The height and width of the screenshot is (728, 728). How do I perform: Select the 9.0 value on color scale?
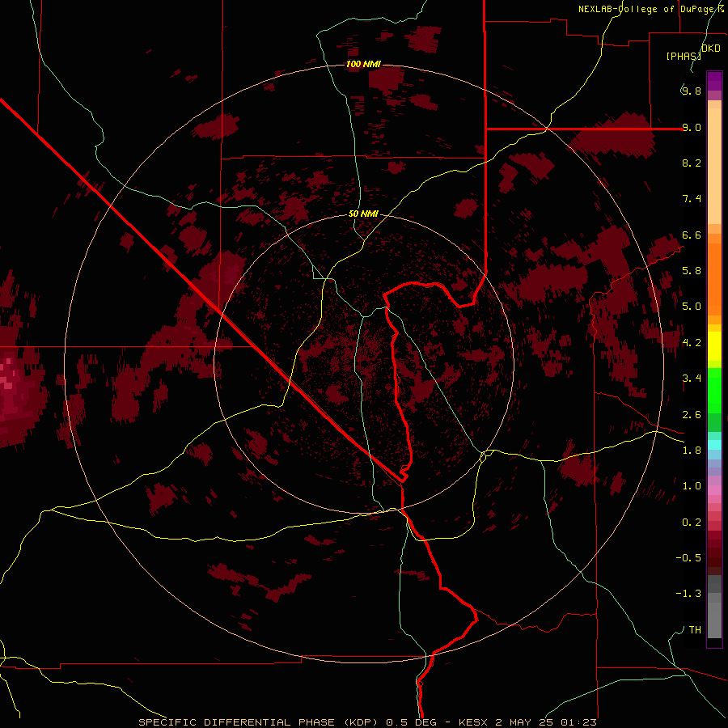click(692, 127)
